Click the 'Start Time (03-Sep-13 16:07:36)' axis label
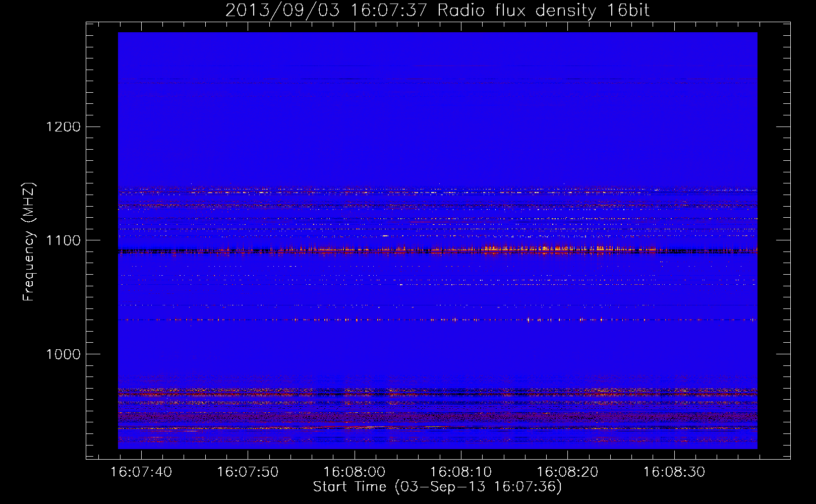The width and height of the screenshot is (816, 504). (x=437, y=487)
